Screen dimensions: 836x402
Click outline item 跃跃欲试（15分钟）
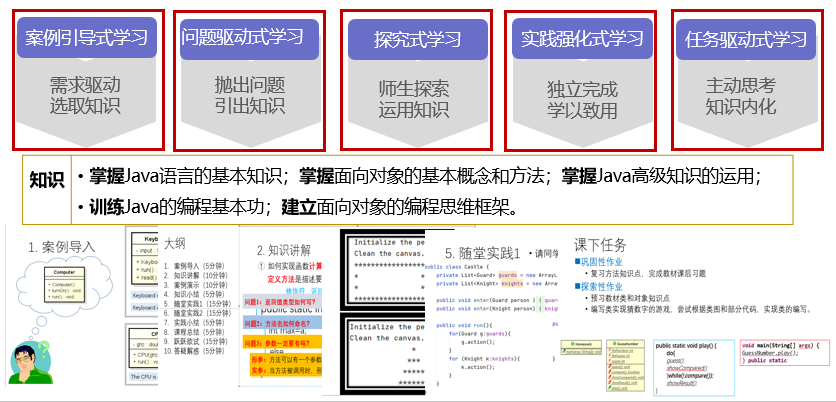click(196, 341)
